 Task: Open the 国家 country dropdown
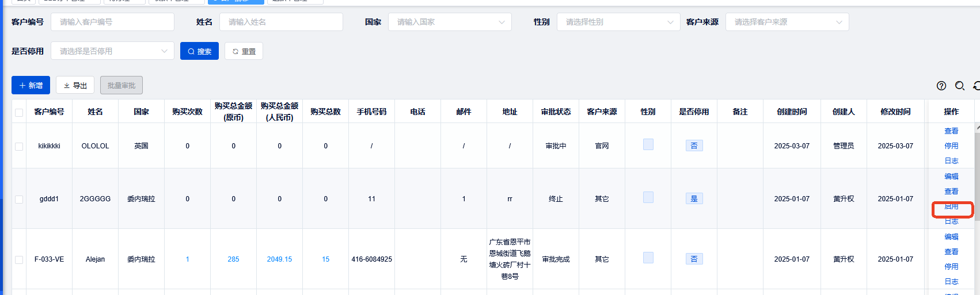(449, 22)
